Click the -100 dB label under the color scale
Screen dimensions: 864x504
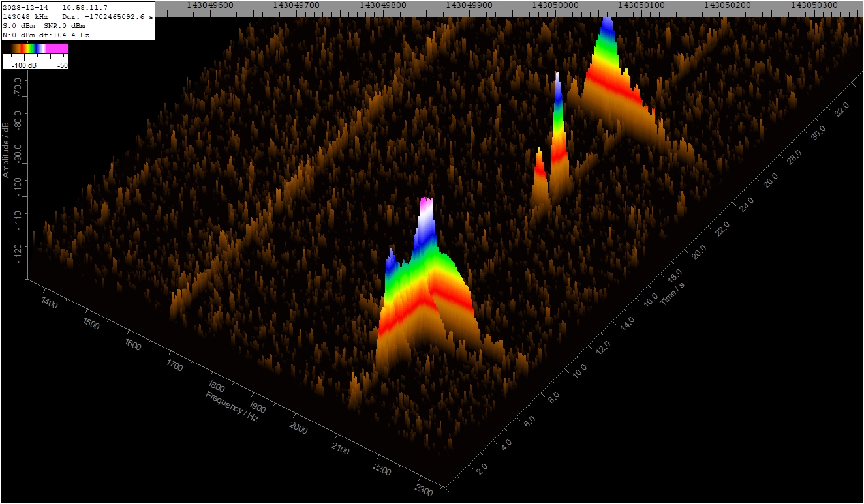pos(23,65)
